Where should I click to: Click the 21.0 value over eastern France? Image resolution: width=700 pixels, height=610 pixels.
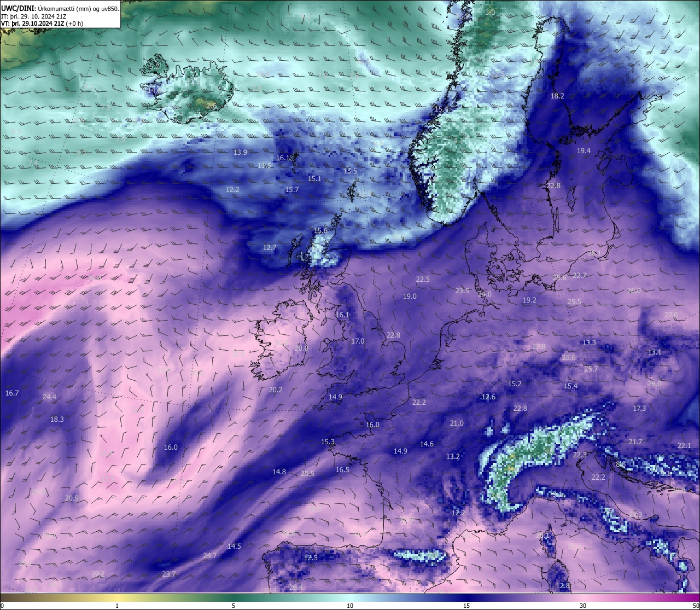click(x=457, y=423)
